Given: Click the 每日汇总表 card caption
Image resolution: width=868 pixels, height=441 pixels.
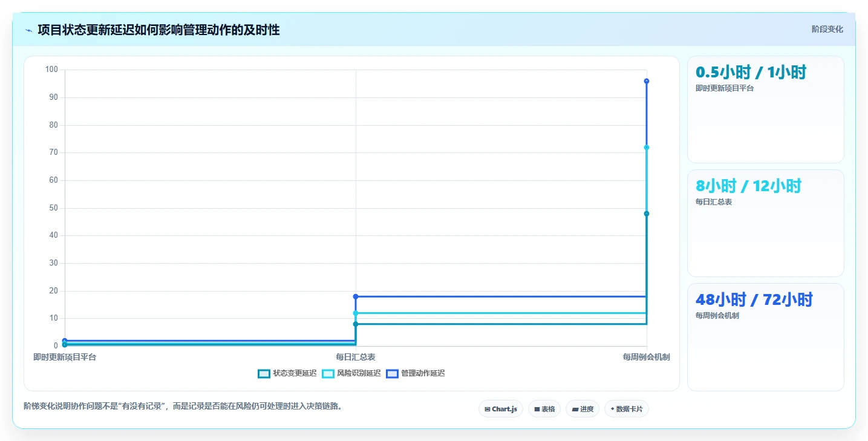Looking at the screenshot, I should click(714, 202).
